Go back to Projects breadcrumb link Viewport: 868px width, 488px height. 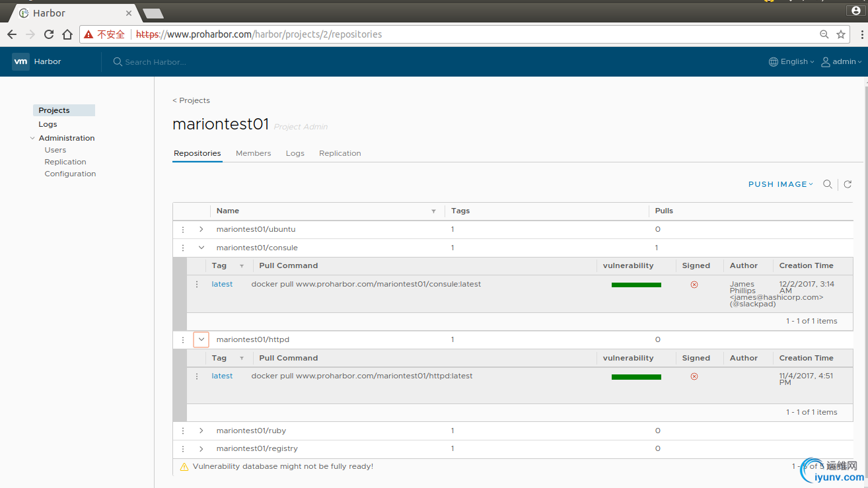pos(191,100)
